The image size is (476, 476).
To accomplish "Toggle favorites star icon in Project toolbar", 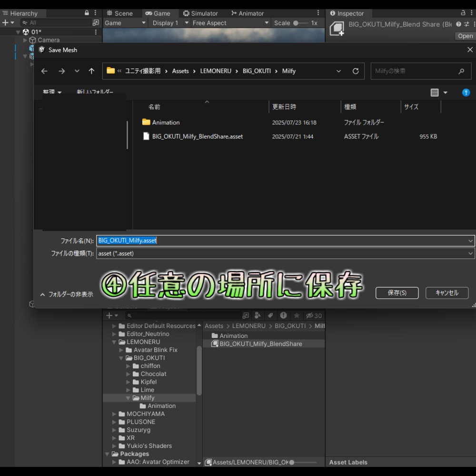I will pyautogui.click(x=297, y=316).
